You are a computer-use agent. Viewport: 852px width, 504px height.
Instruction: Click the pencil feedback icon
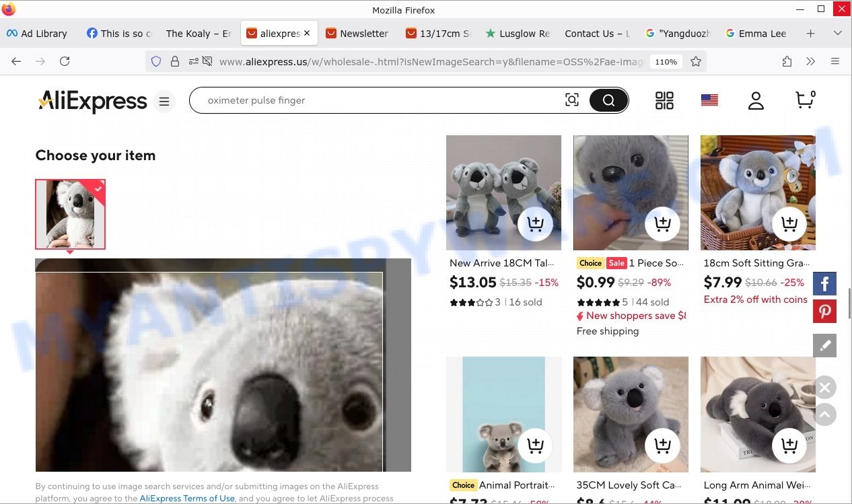tap(825, 346)
